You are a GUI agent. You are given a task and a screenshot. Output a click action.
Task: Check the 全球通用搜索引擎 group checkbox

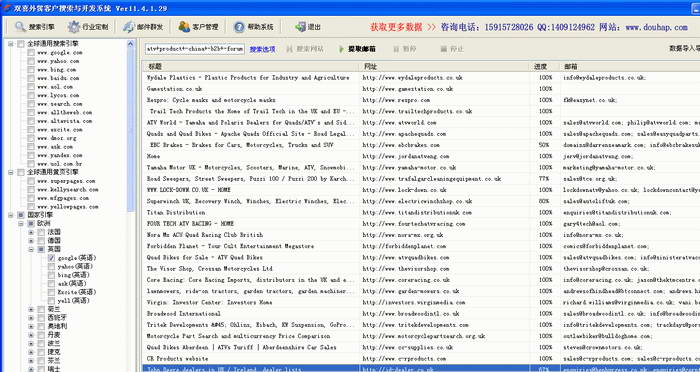21,44
